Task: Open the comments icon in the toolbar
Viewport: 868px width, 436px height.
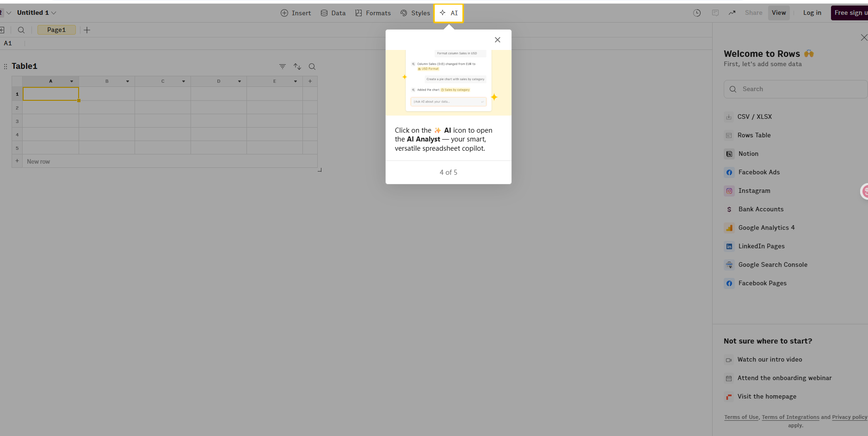Action: 715,13
